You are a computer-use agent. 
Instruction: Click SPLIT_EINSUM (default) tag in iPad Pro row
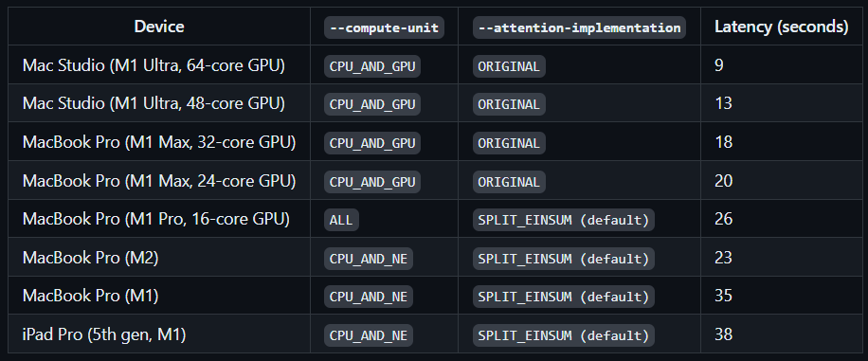tap(564, 335)
